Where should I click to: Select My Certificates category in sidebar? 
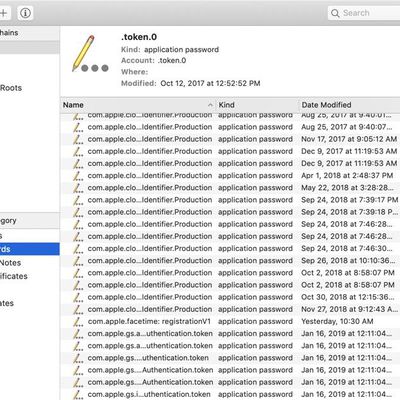(x=14, y=276)
